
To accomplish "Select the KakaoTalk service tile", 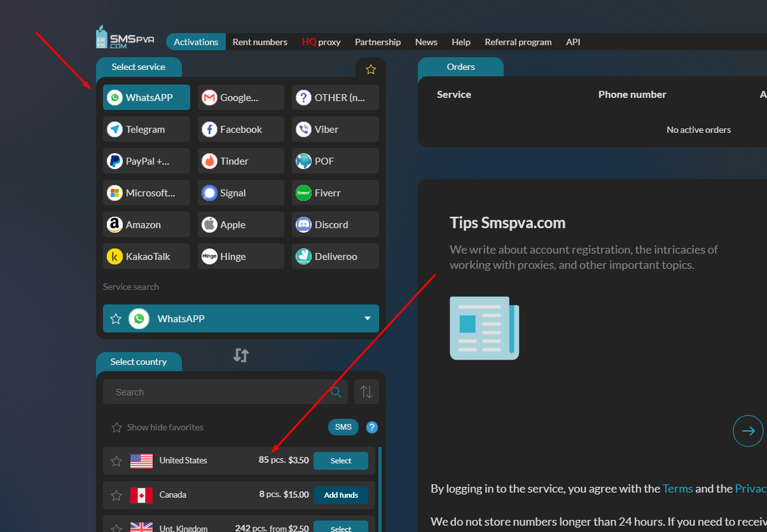I will click(146, 256).
